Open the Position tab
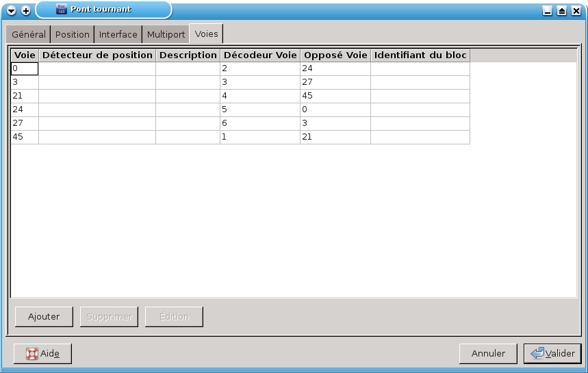 [x=73, y=34]
